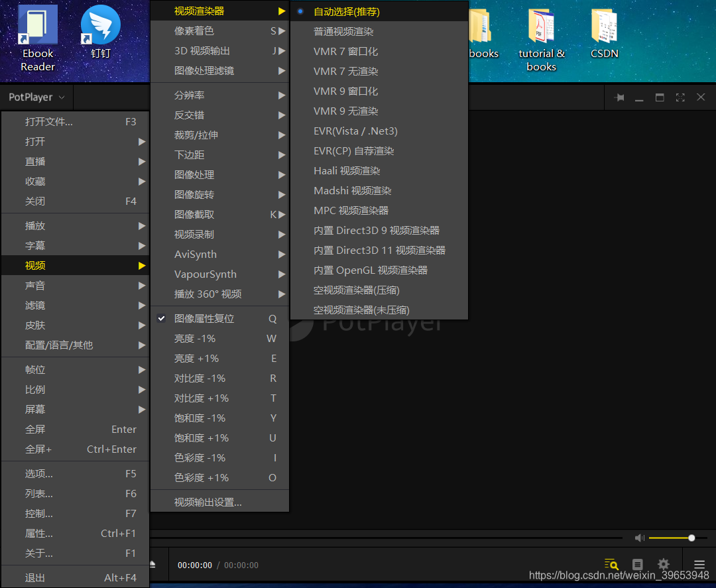
Task: Click the eject/open file button
Action: (x=152, y=565)
